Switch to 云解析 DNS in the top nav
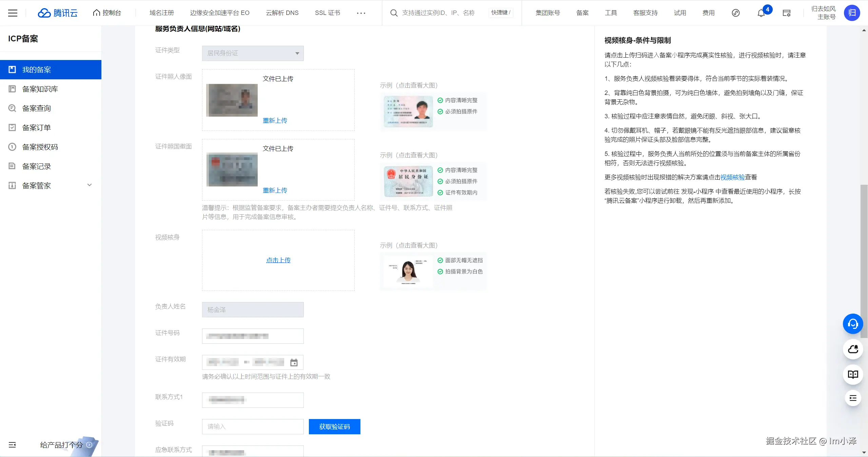868x457 pixels. (282, 13)
